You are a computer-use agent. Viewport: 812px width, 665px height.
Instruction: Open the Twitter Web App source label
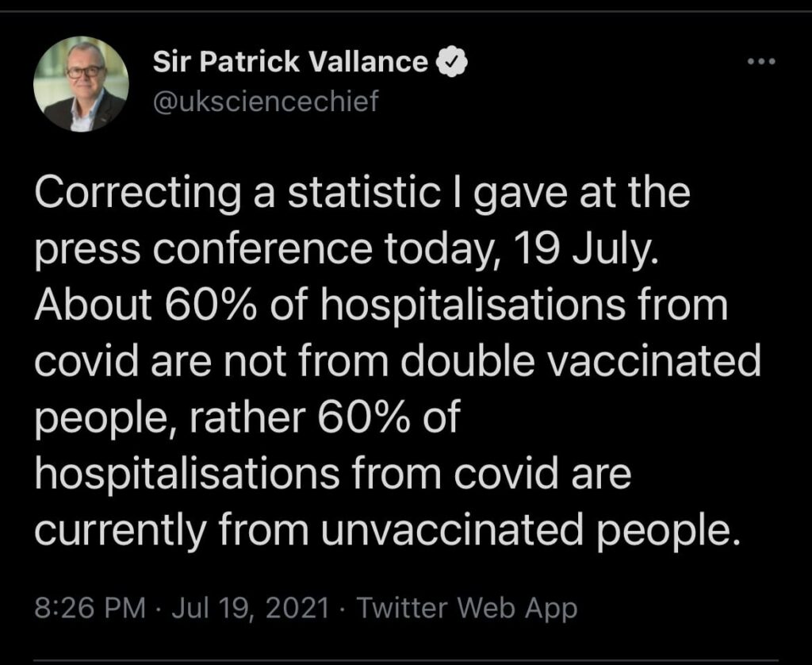(466, 607)
